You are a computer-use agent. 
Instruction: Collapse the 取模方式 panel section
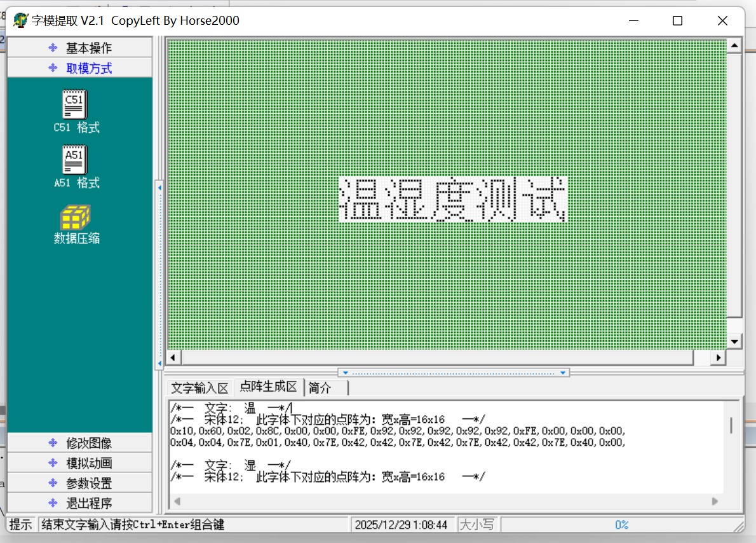[x=80, y=68]
